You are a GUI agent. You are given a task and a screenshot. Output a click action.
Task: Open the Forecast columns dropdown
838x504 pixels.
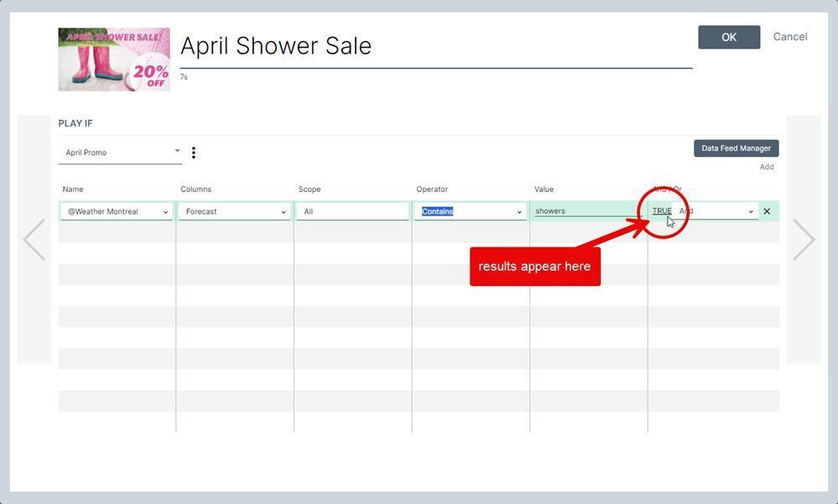click(234, 211)
